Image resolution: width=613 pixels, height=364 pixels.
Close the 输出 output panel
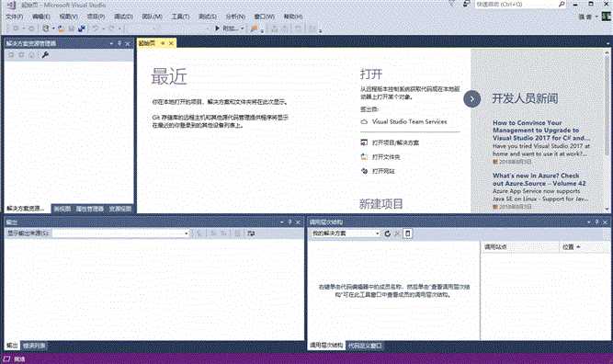click(298, 222)
